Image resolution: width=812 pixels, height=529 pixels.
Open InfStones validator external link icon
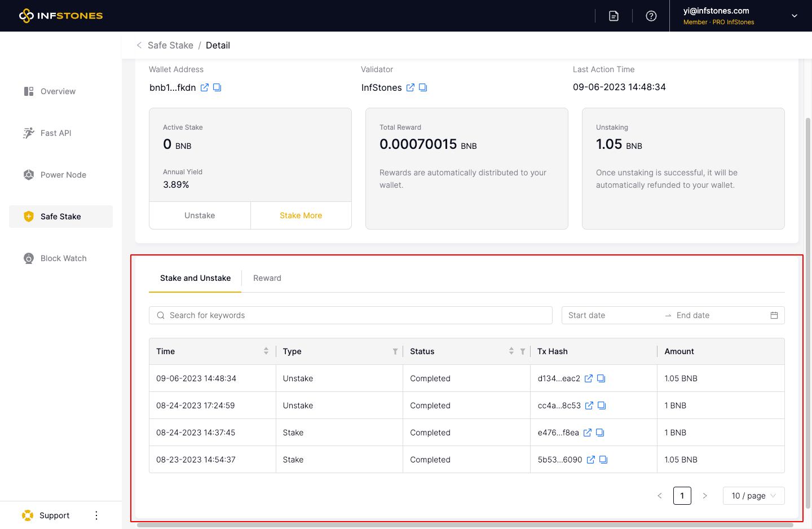pyautogui.click(x=411, y=87)
